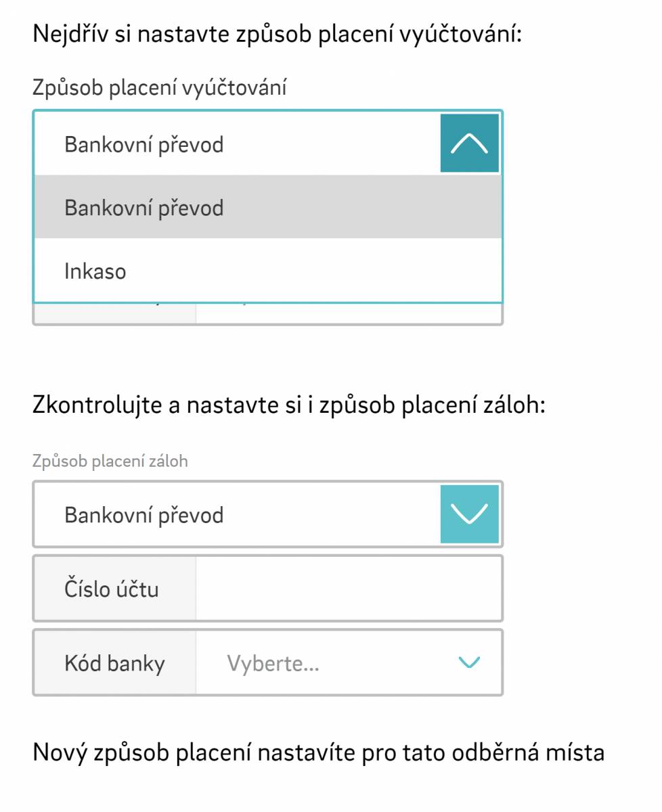Collapse the vyúčtování list with the up chevron
The height and width of the screenshot is (812, 662).
470,143
